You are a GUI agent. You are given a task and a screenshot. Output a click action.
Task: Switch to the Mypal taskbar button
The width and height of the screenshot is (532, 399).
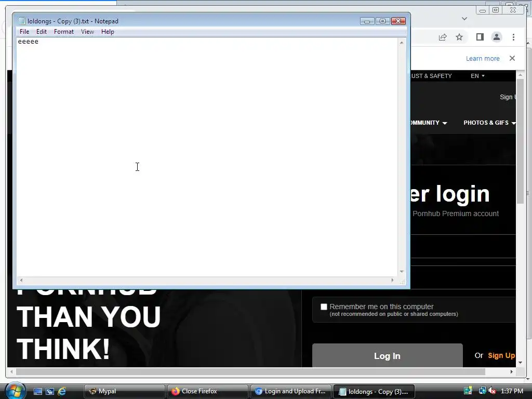(x=124, y=392)
